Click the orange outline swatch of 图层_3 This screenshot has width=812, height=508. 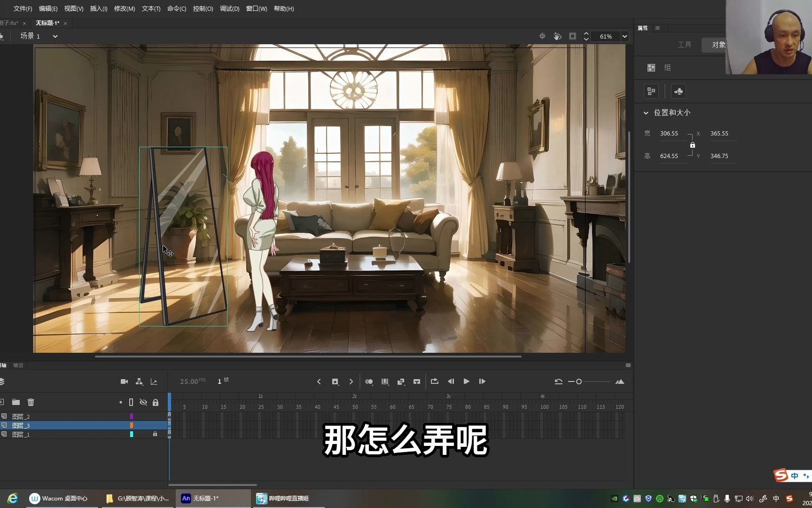[132, 425]
